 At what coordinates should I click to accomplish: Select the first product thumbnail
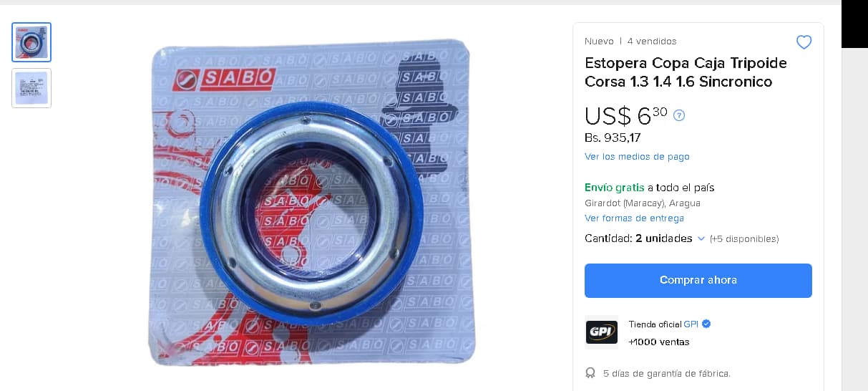[x=31, y=42]
